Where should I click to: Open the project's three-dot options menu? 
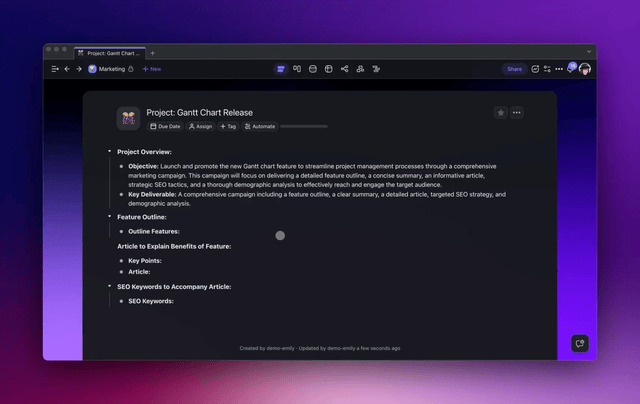tap(517, 113)
